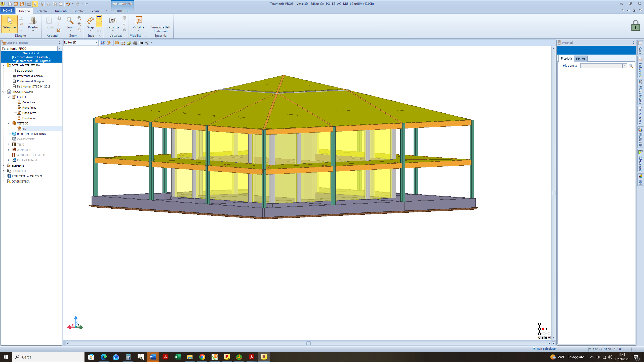
Task: Open the Strumenti ribbon tab
Action: click(60, 11)
